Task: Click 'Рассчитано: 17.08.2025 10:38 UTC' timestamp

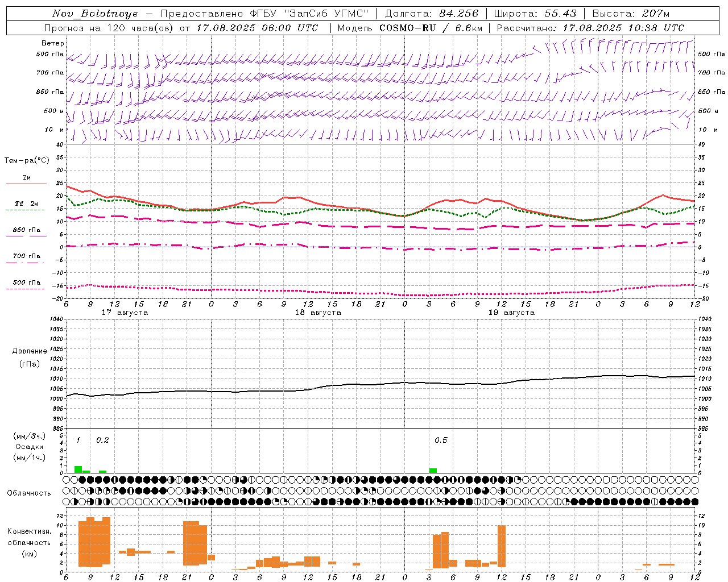Action: coord(590,28)
